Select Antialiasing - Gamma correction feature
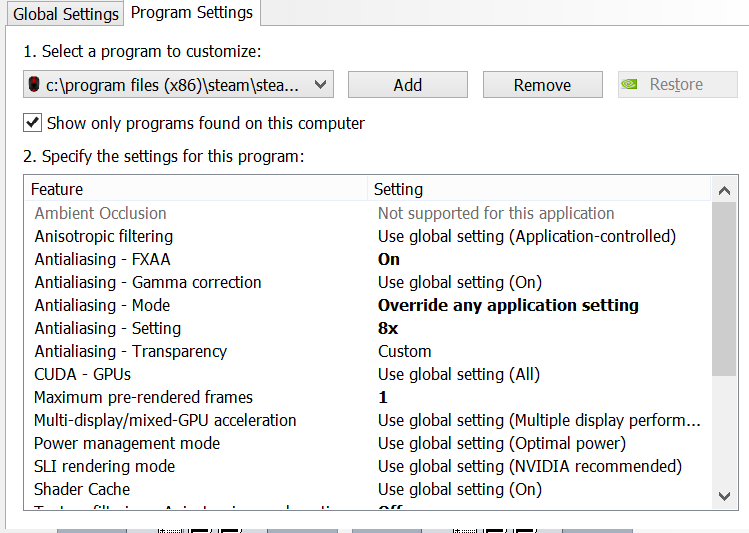Viewport: 749px width, 533px height. point(148,282)
